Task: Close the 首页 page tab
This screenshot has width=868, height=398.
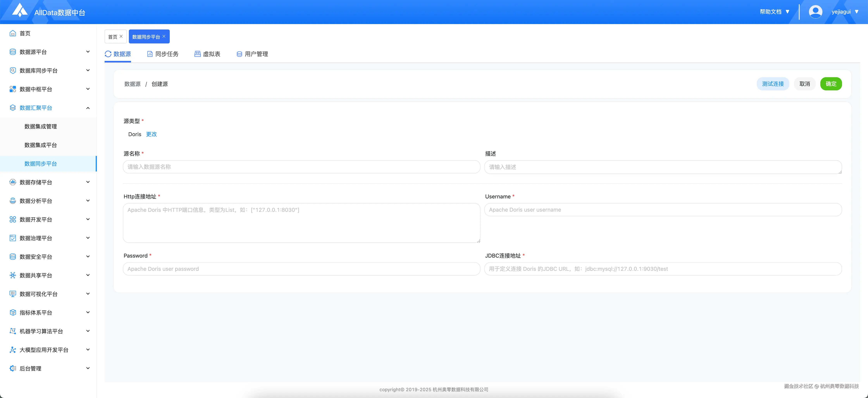Action: 121,36
